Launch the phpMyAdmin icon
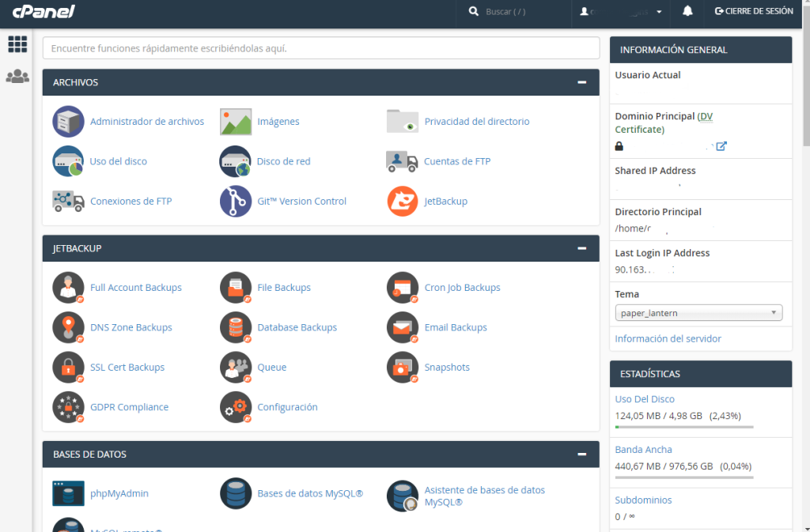Image resolution: width=810 pixels, height=532 pixels. tap(68, 493)
